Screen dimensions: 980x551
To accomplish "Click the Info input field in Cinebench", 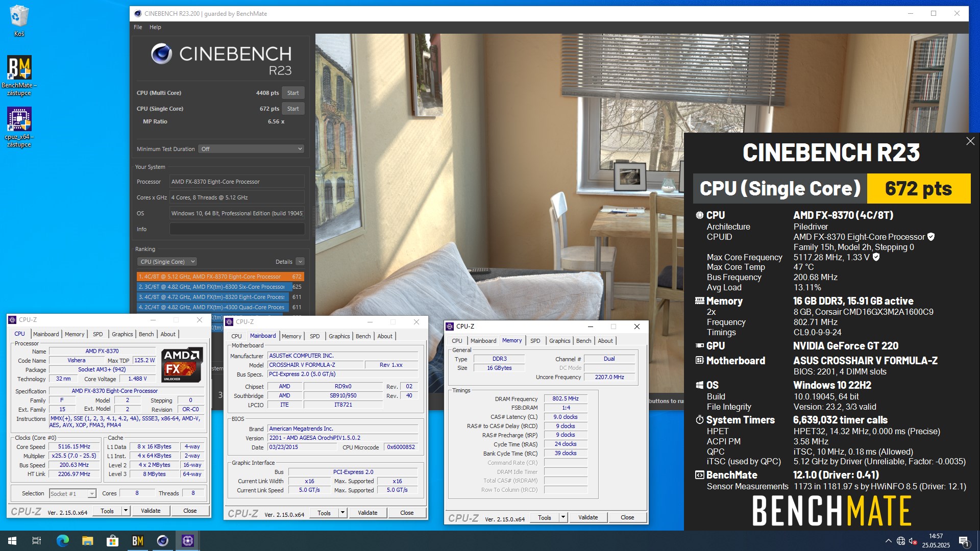I will coord(237,229).
